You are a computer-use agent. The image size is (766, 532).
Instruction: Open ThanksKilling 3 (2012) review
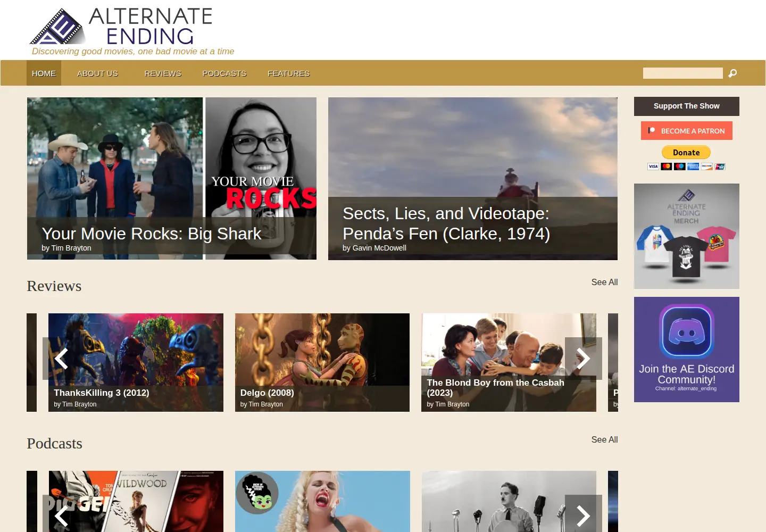[136, 362]
